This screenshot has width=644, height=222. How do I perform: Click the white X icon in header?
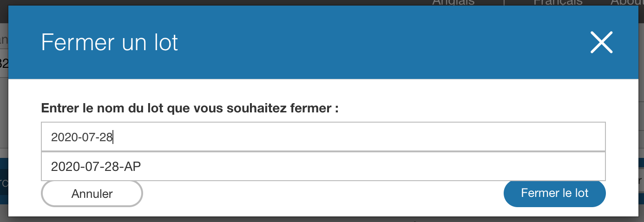(x=601, y=43)
